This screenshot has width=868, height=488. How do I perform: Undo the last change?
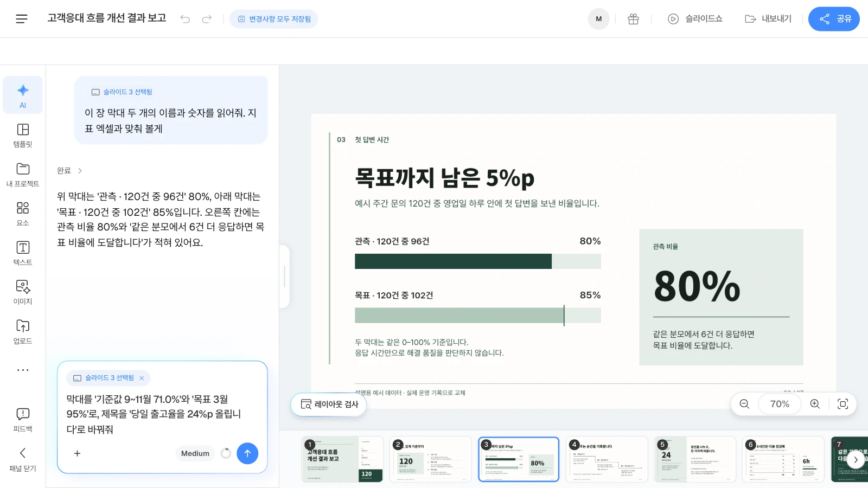click(186, 19)
